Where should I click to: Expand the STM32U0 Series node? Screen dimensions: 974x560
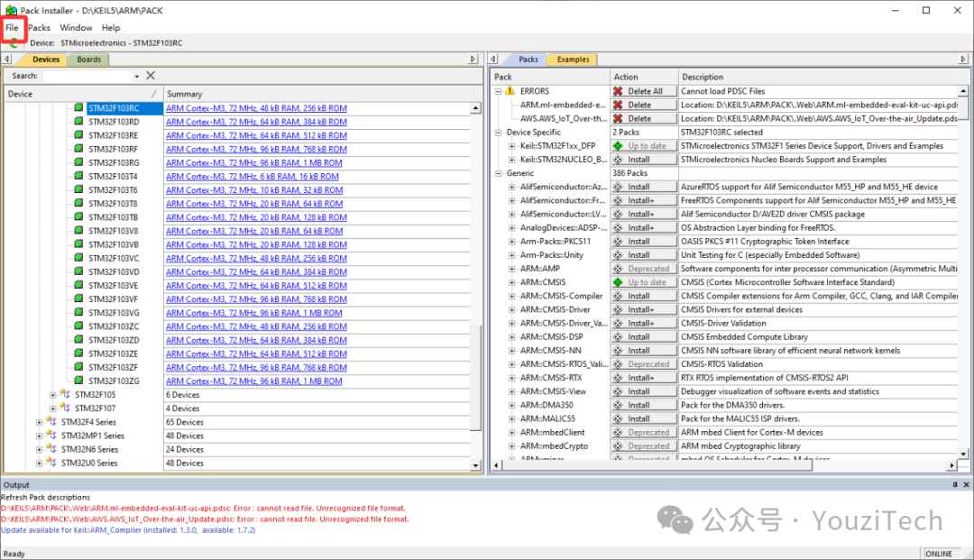coord(39,464)
